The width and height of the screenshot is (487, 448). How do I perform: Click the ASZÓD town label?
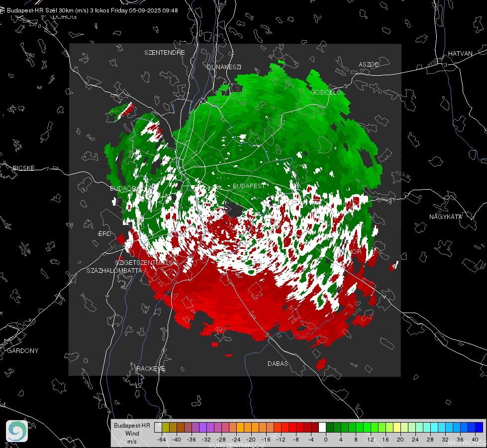pos(369,64)
